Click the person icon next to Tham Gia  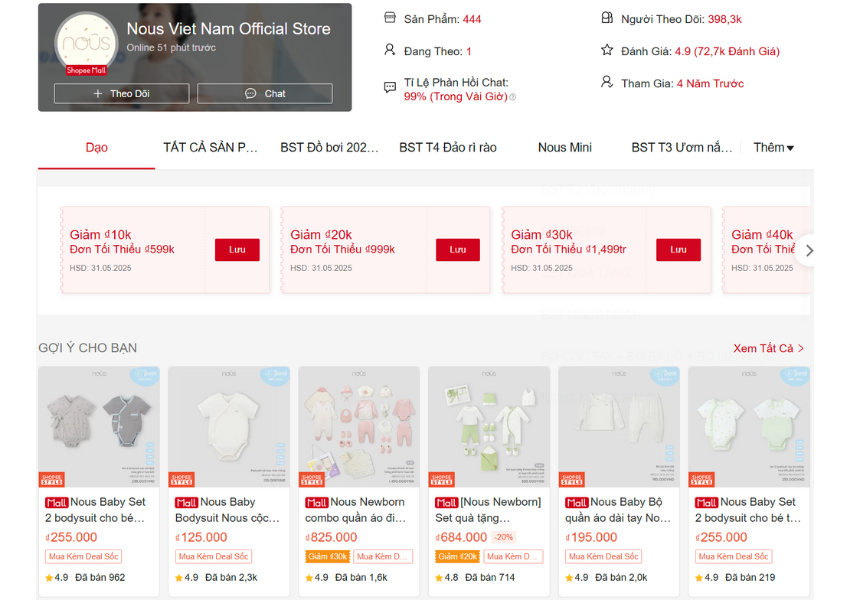(x=607, y=82)
